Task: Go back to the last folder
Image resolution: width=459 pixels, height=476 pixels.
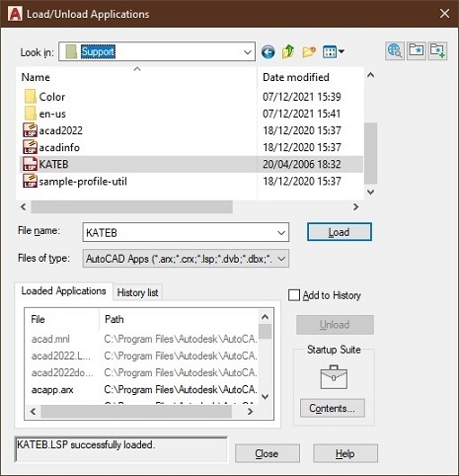Action: (268, 52)
